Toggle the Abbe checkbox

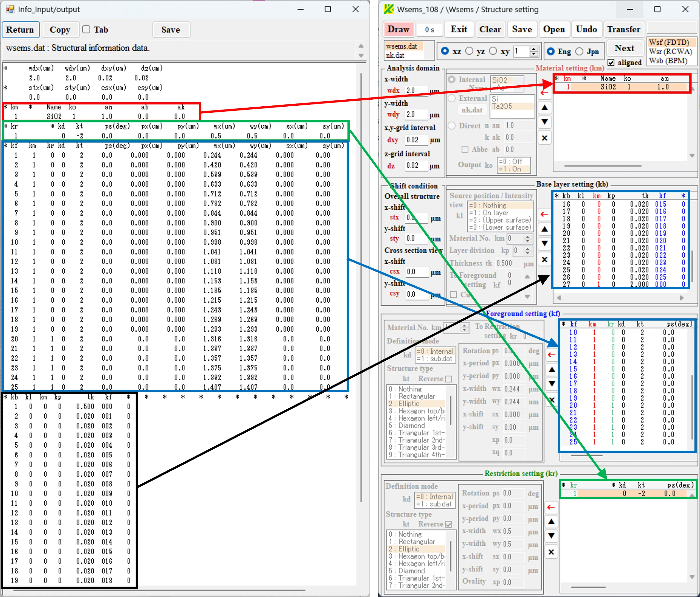pyautogui.click(x=465, y=149)
